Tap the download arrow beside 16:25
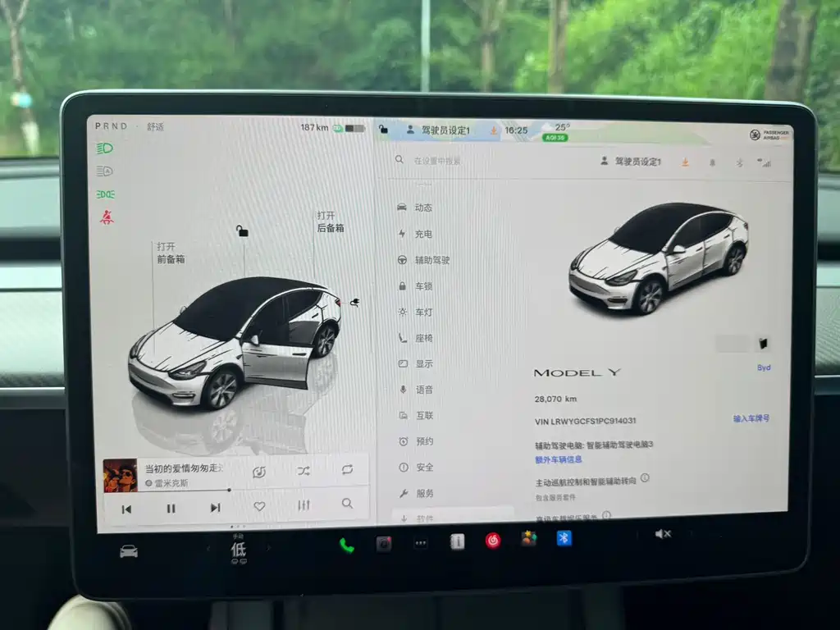Image resolution: width=840 pixels, height=630 pixels. tap(493, 130)
